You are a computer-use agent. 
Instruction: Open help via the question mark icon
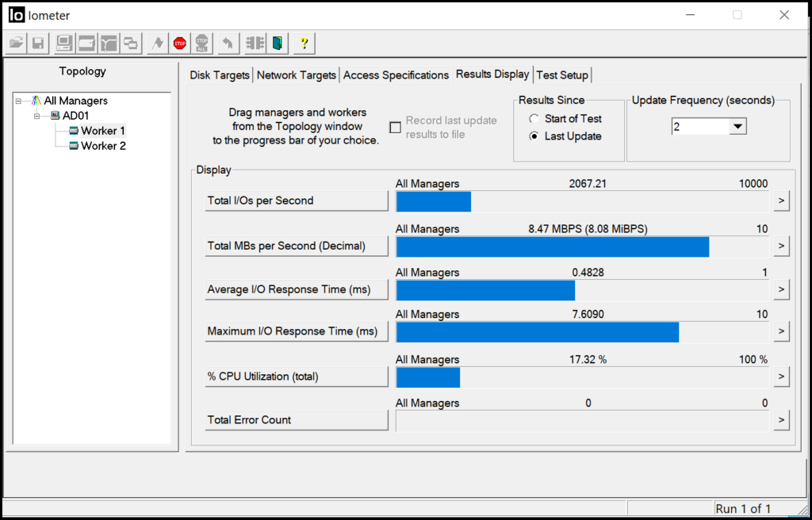tap(304, 43)
